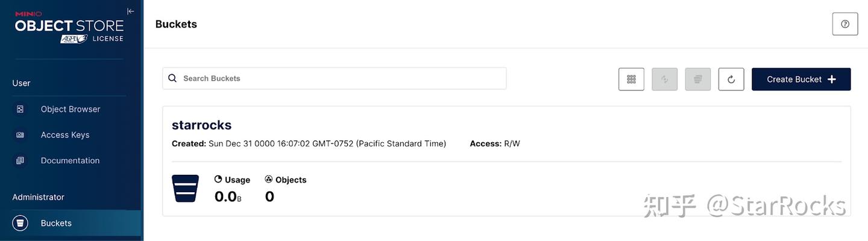Viewport: 868px width, 241px height.
Task: Click the disabled lifecycle toolbar icon
Action: tap(664, 79)
